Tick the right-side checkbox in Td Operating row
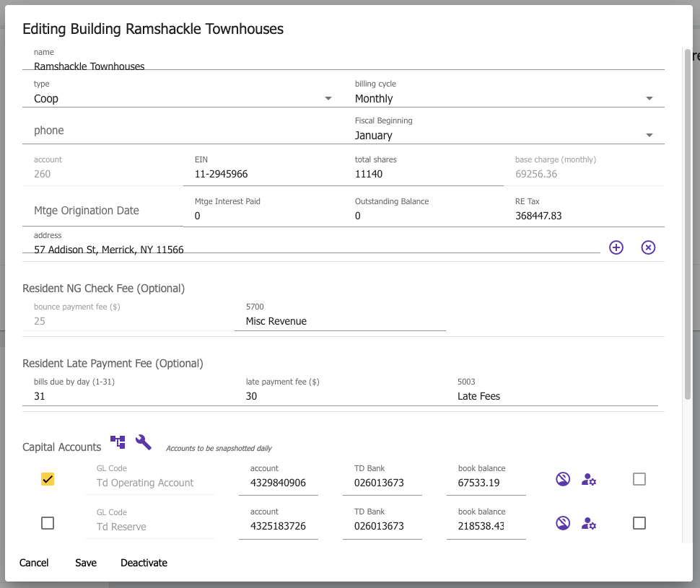 pos(639,479)
